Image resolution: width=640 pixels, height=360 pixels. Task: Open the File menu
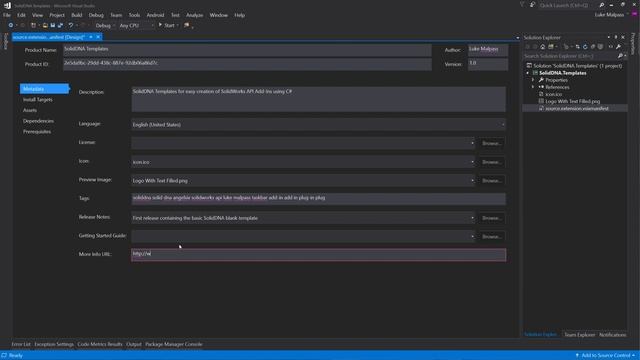click(7, 15)
